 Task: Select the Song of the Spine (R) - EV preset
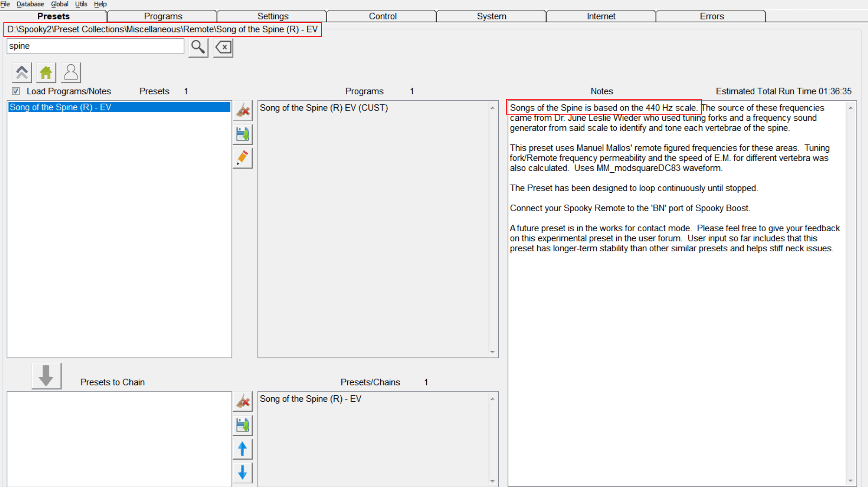119,107
